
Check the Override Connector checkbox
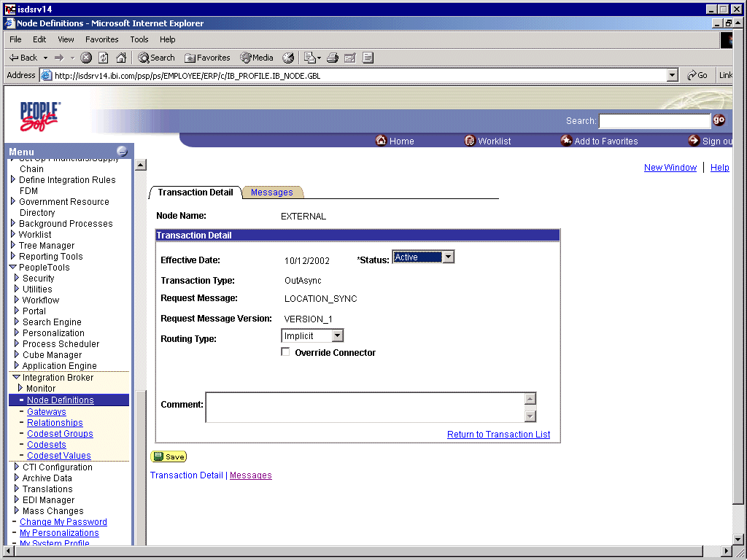[285, 351]
